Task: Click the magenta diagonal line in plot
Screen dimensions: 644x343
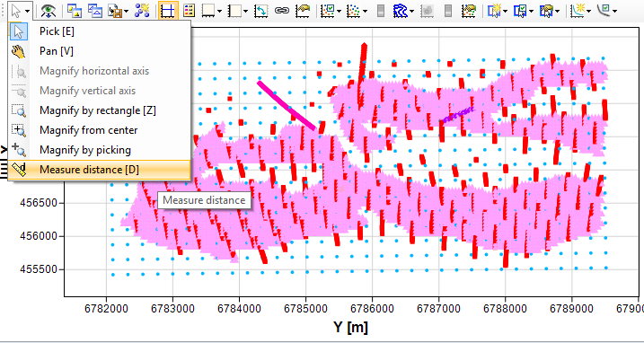Action: 287,106
